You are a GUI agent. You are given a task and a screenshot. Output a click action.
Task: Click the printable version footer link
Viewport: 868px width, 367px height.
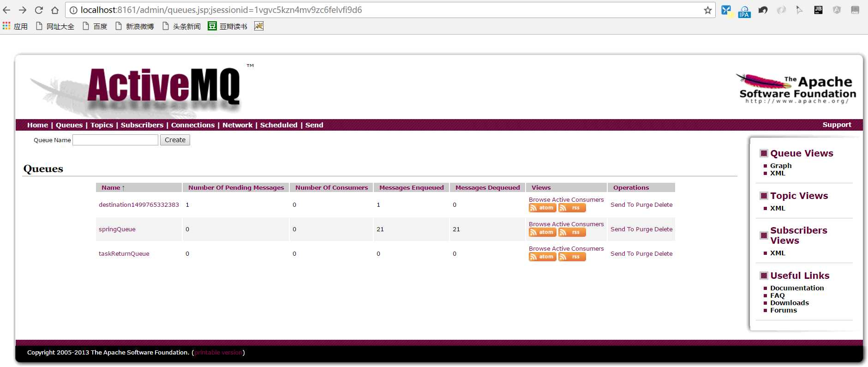click(x=218, y=353)
